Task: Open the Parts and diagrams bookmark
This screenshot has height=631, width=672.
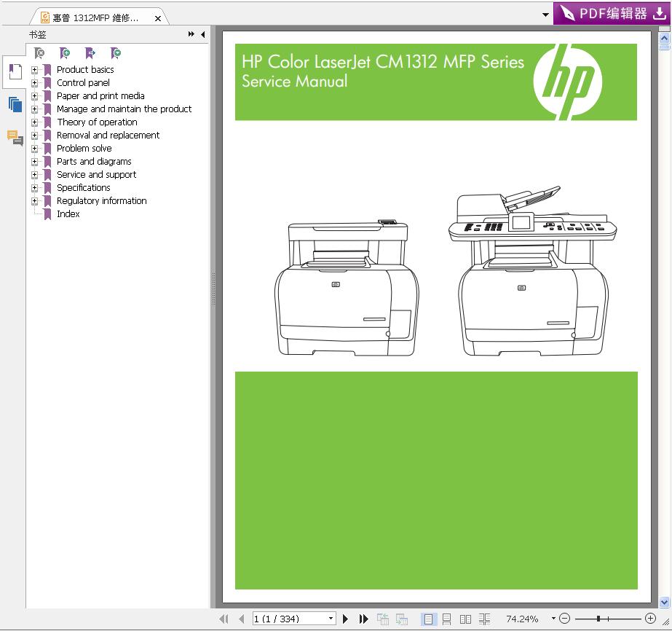Action: tap(95, 162)
